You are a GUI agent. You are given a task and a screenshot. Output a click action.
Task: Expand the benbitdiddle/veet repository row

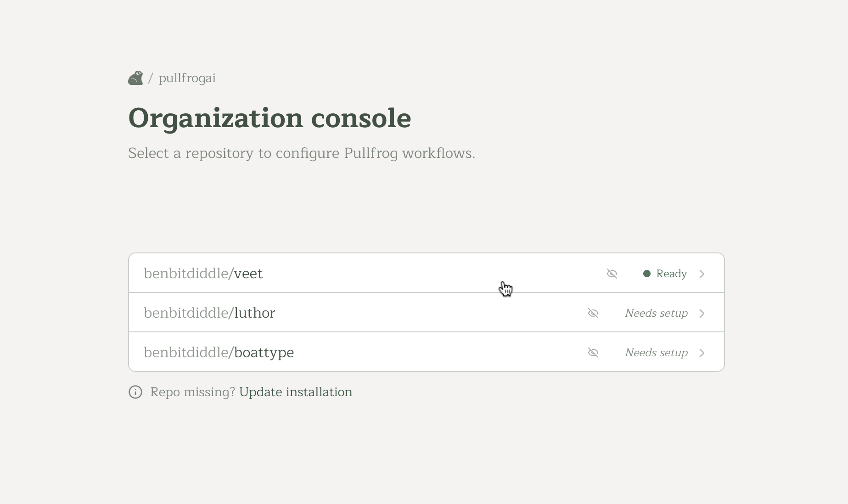coord(702,274)
